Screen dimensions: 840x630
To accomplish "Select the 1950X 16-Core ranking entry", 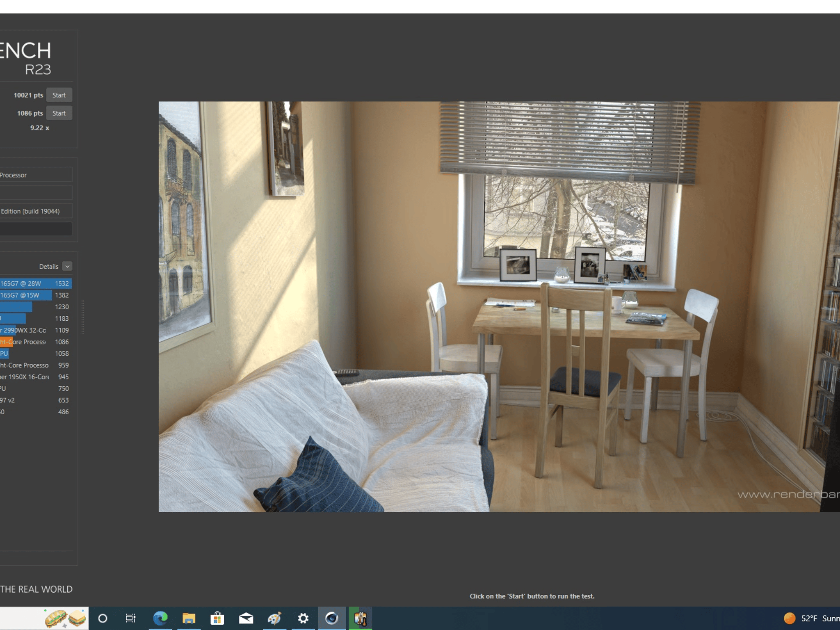I will (36, 377).
